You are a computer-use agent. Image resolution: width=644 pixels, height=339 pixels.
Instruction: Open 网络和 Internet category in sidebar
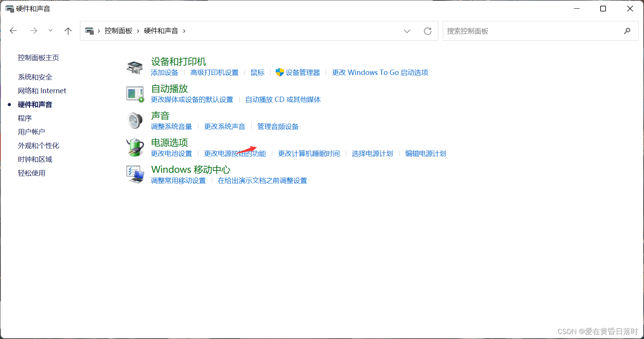click(x=42, y=91)
